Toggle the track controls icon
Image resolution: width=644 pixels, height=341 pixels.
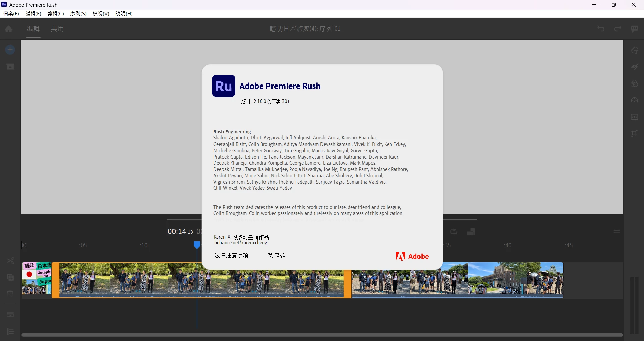click(x=10, y=315)
